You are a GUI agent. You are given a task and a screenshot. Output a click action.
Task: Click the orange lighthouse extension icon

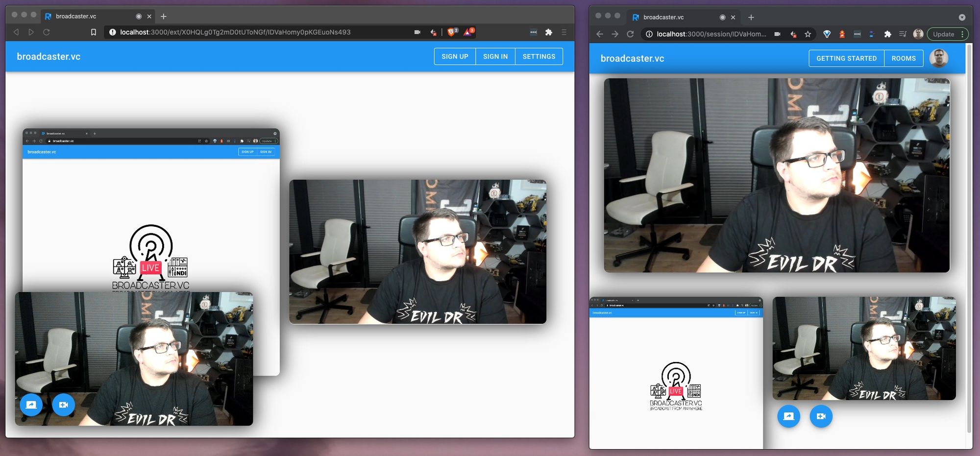(x=842, y=34)
